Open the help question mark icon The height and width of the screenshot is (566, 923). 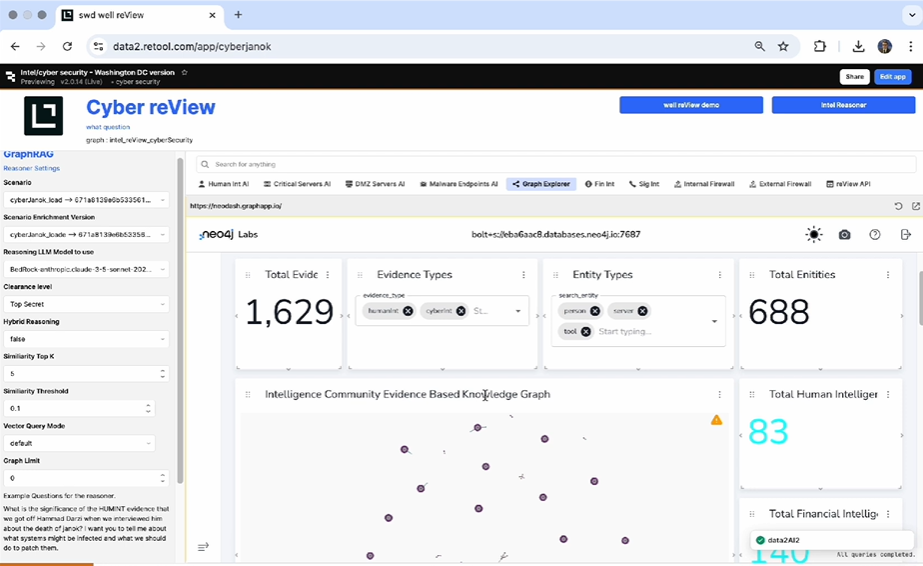pos(875,234)
